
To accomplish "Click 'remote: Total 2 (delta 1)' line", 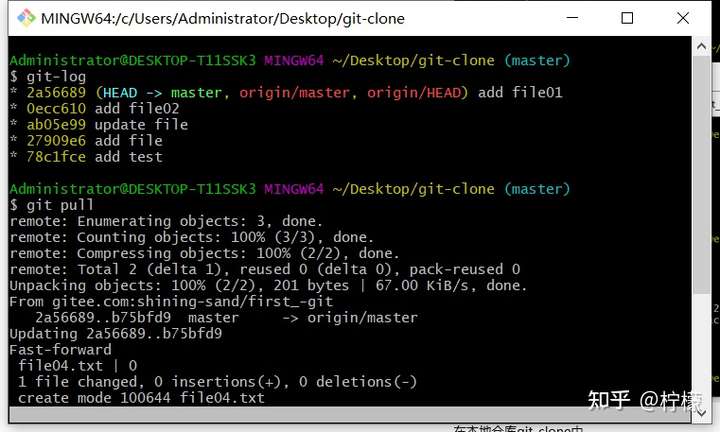I will click(x=265, y=269).
